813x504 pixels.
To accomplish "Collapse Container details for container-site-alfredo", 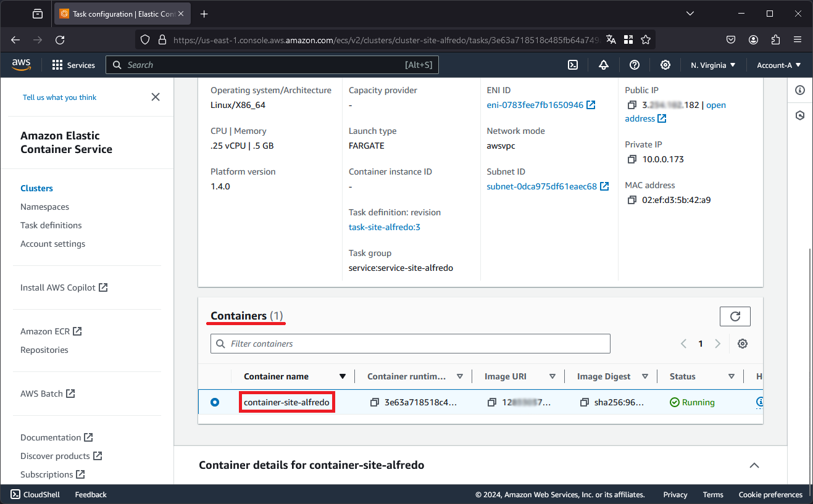I will coord(754,465).
